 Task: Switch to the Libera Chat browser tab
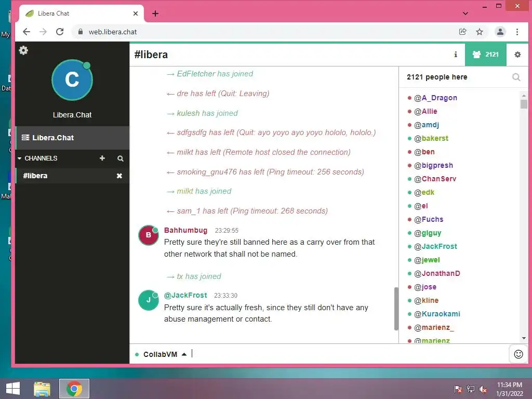pyautogui.click(x=82, y=14)
